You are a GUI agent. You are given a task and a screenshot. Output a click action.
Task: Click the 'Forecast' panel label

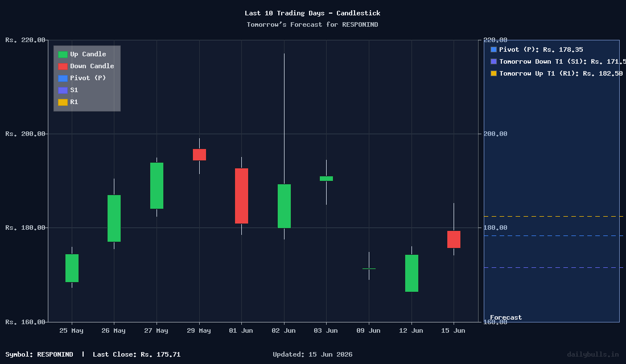point(506,318)
